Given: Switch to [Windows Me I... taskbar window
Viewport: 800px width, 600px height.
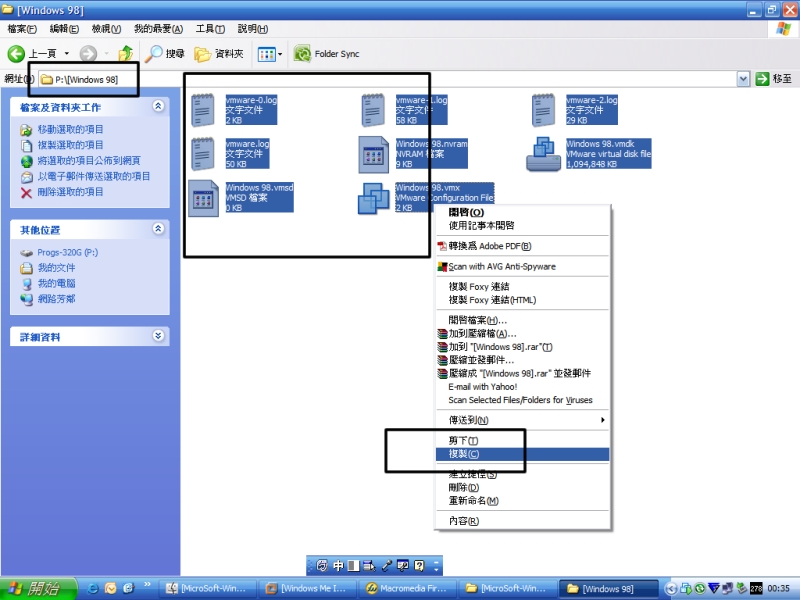Looking at the screenshot, I should [x=308, y=589].
